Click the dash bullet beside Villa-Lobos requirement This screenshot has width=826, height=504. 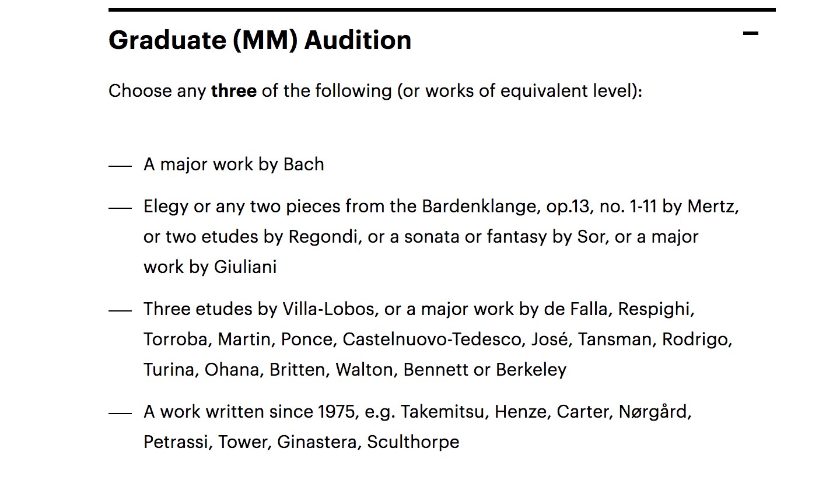tap(119, 310)
